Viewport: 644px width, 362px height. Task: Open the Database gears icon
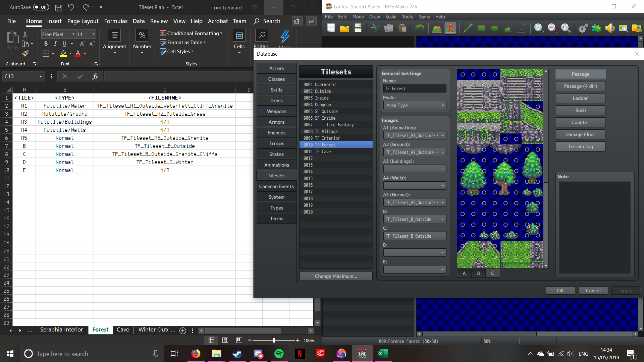tap(583, 28)
